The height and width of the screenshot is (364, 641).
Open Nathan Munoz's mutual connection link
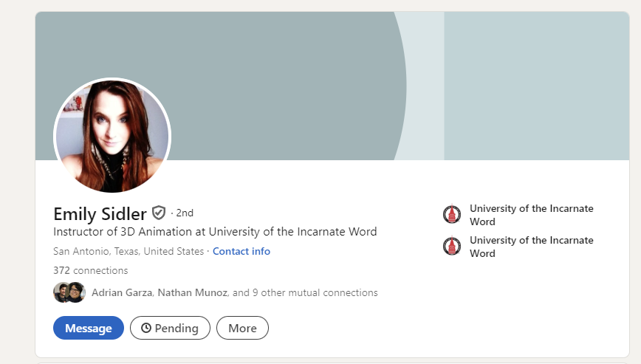tap(193, 292)
